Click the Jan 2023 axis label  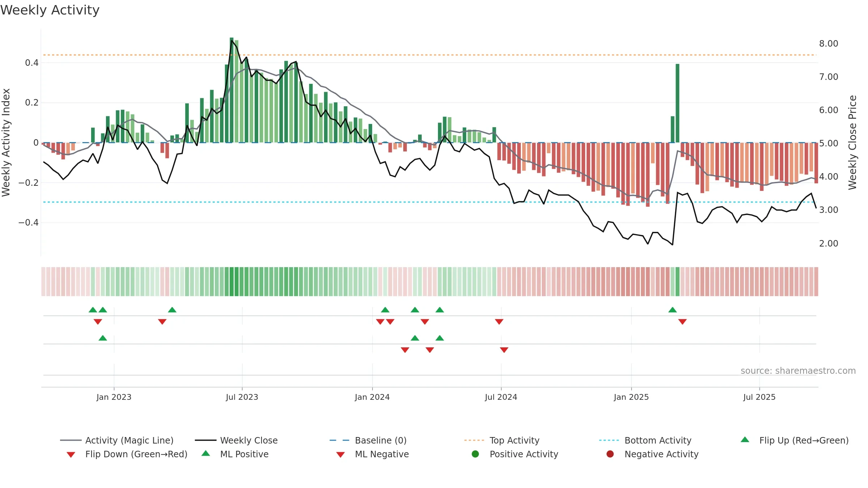tap(114, 397)
